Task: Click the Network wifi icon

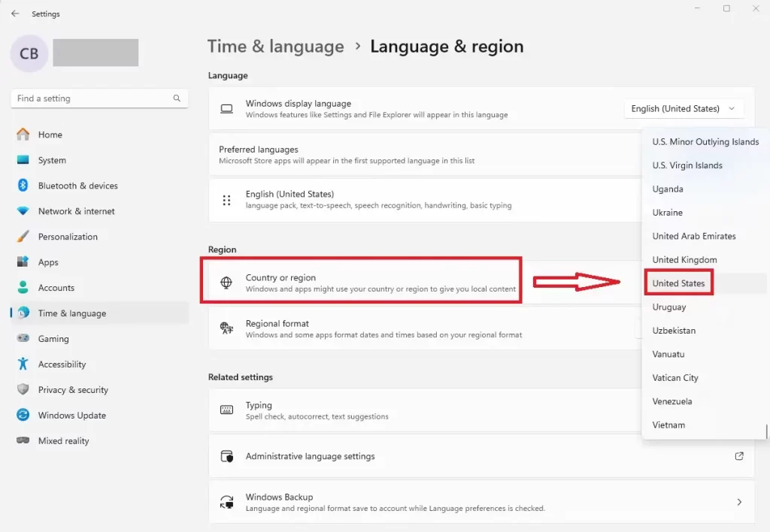Action: pos(23,211)
